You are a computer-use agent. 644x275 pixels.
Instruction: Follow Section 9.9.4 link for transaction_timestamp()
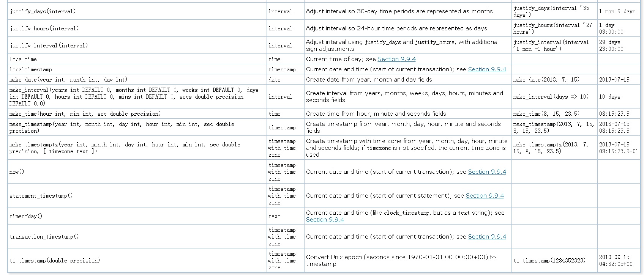click(487, 237)
